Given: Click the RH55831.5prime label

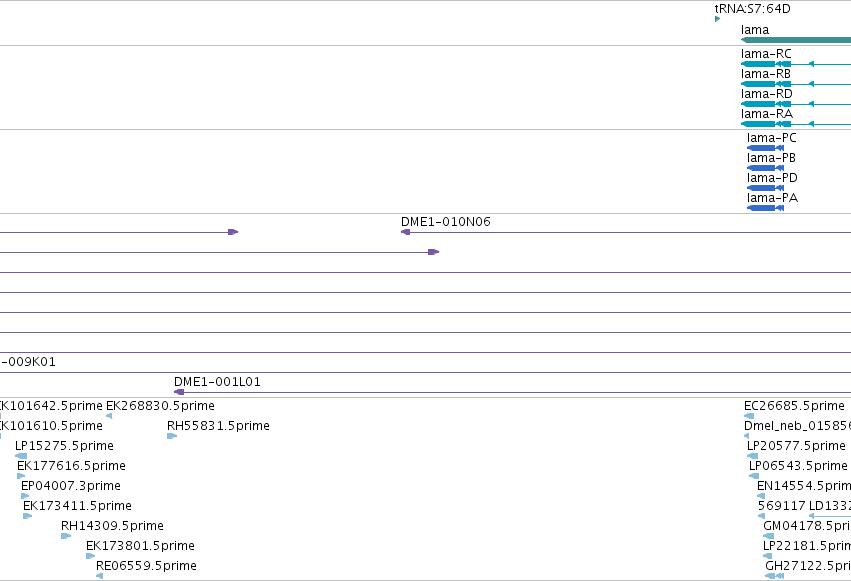Looking at the screenshot, I should point(218,426).
